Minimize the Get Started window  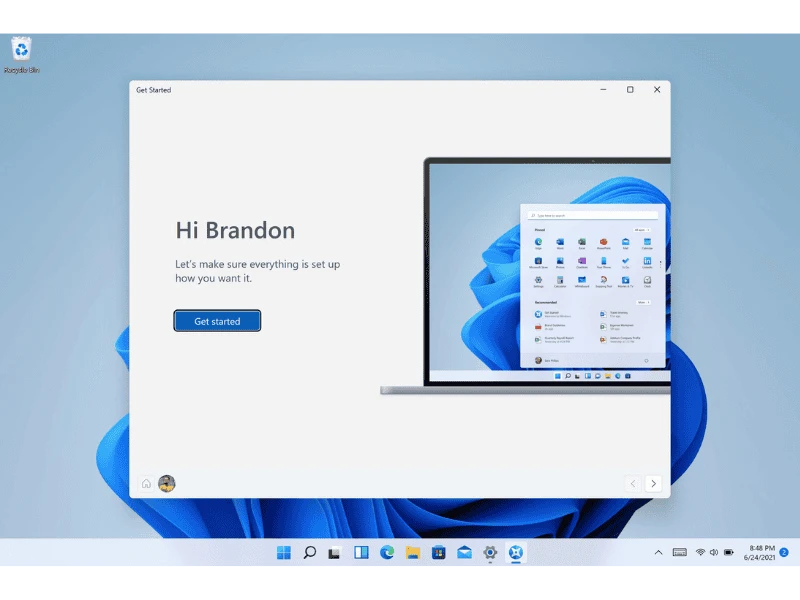604,90
